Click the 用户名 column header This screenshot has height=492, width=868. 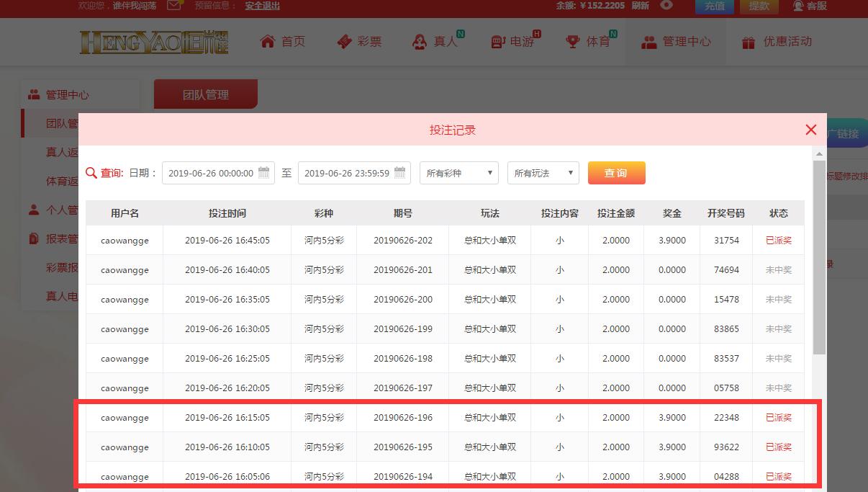click(125, 213)
